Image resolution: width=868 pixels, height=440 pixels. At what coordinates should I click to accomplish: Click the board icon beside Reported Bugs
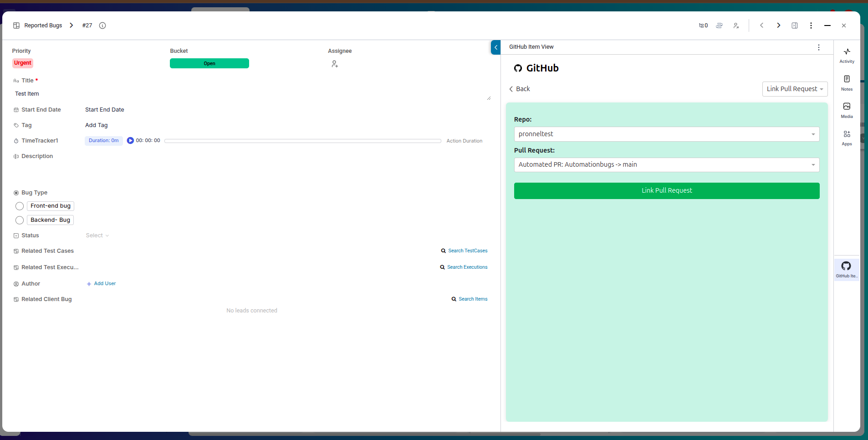16,26
